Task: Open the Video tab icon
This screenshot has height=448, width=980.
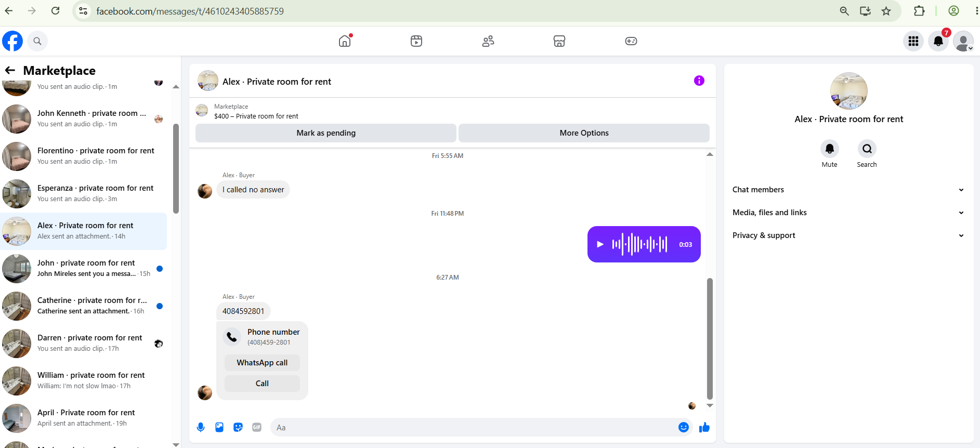Action: click(x=416, y=41)
